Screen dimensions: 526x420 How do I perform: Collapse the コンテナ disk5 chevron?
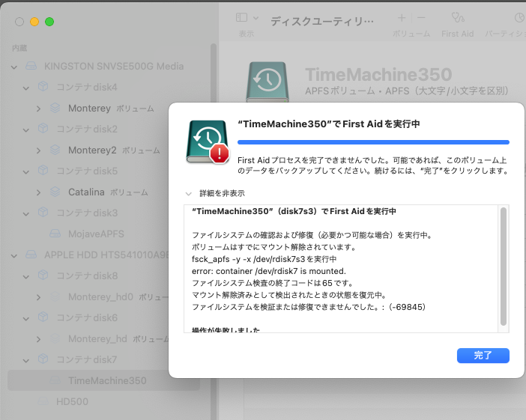[26, 172]
